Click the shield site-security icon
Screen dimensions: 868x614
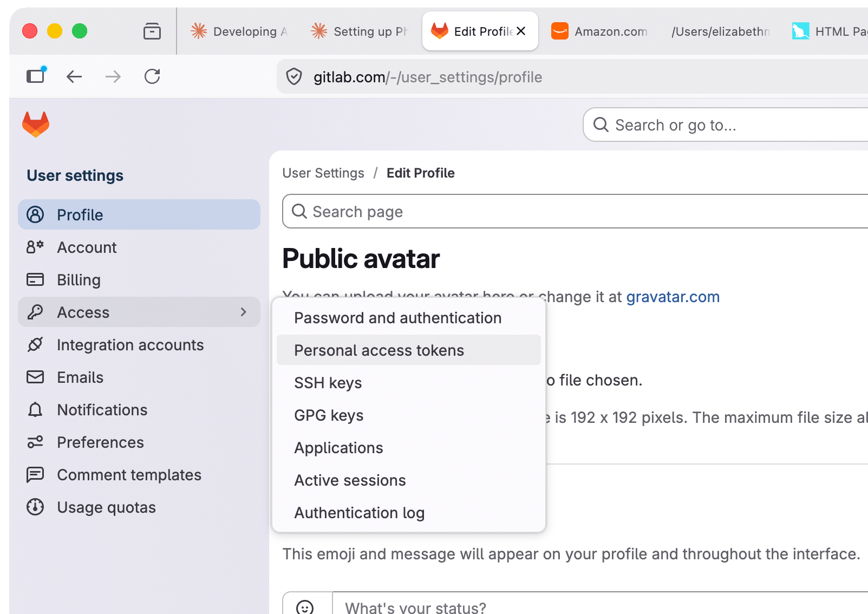coord(294,77)
